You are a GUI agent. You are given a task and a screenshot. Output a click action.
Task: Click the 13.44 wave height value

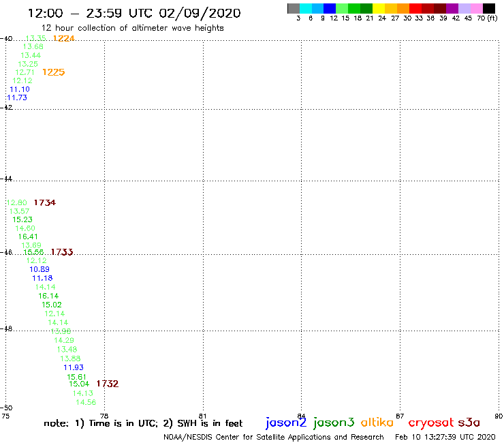pyautogui.click(x=31, y=55)
